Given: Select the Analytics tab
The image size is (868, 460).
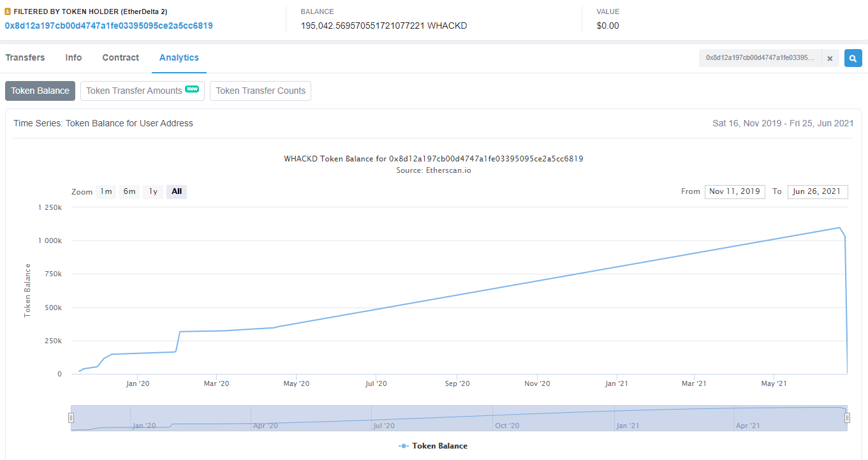Looking at the screenshot, I should click(179, 57).
